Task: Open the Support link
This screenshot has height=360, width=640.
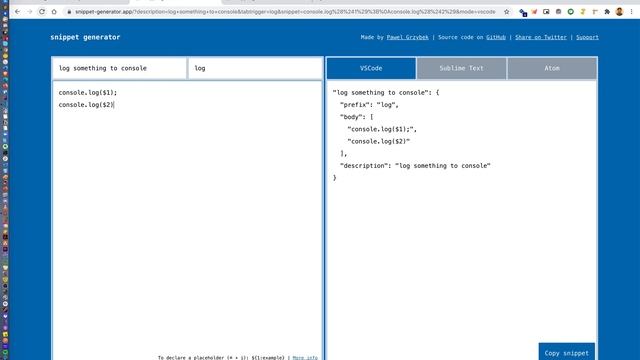Action: click(587, 37)
